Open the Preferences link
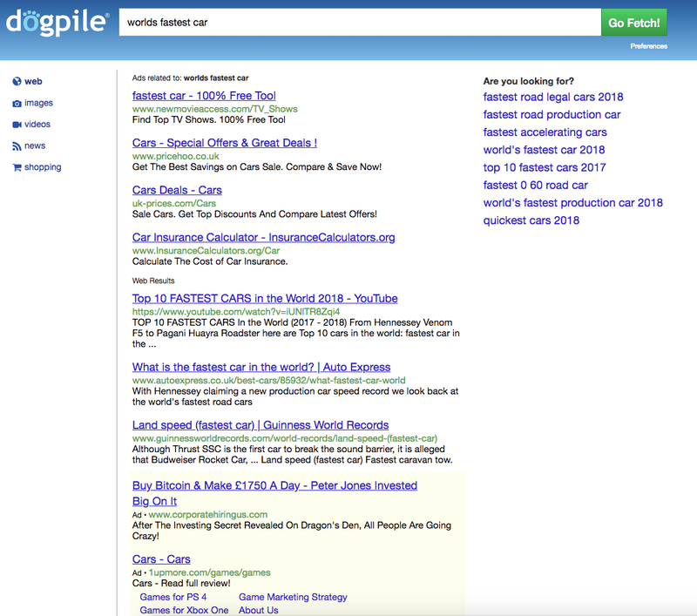Image resolution: width=697 pixels, height=616 pixels. coord(648,46)
